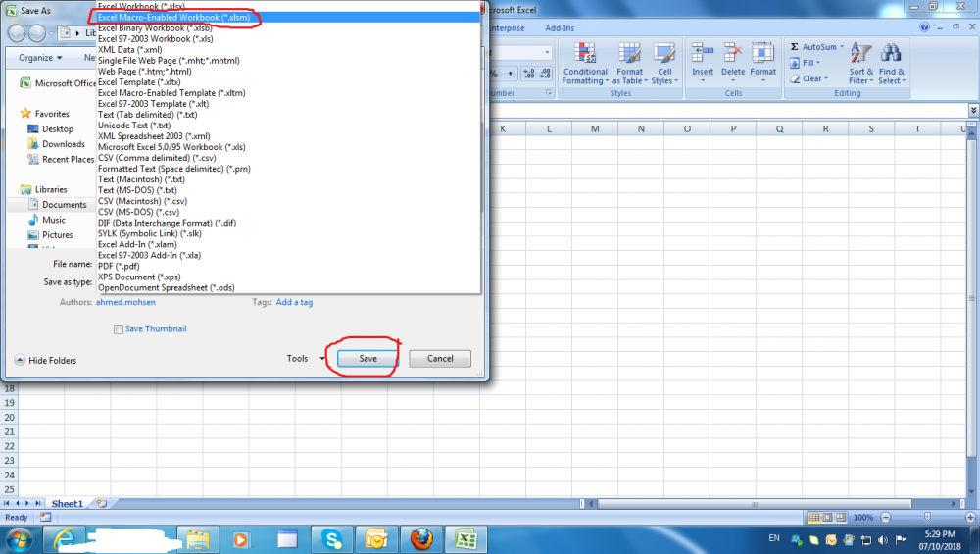
Task: Click Decrease Decimal icon in Number group
Action: point(545,74)
